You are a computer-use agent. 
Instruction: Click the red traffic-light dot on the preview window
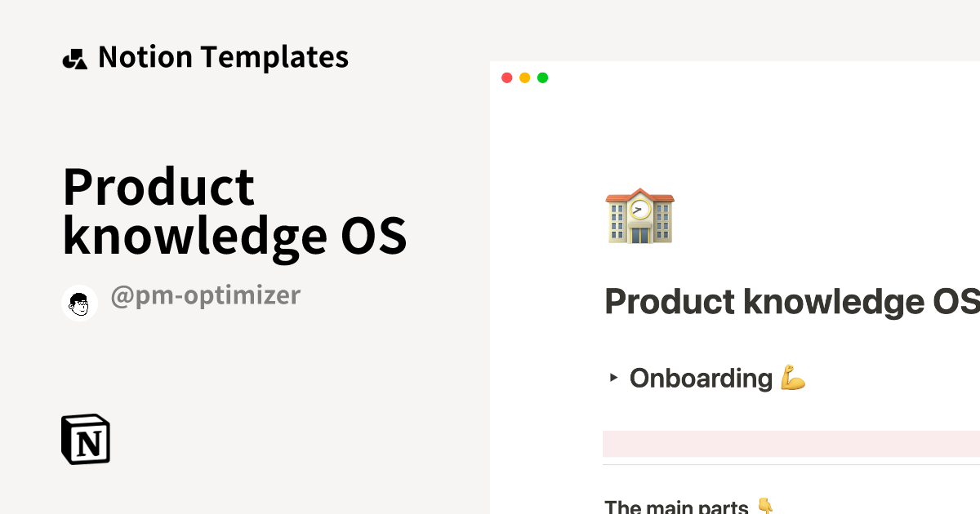(x=507, y=78)
